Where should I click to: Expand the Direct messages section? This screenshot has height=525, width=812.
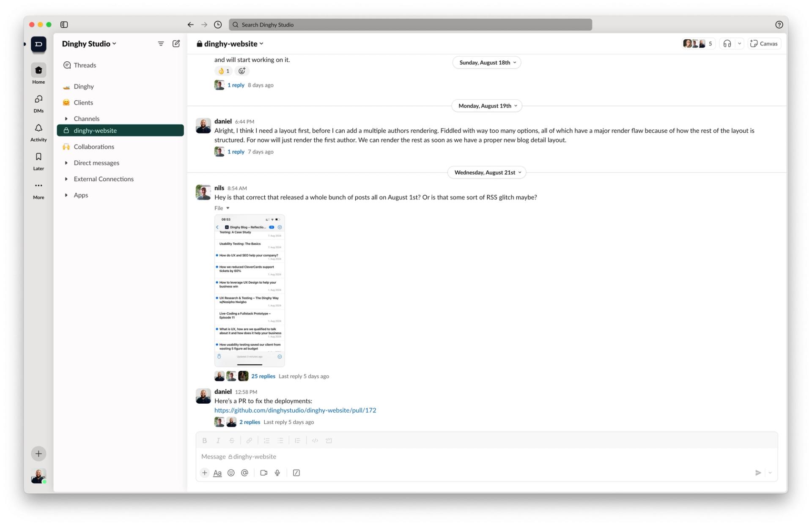pyautogui.click(x=66, y=163)
